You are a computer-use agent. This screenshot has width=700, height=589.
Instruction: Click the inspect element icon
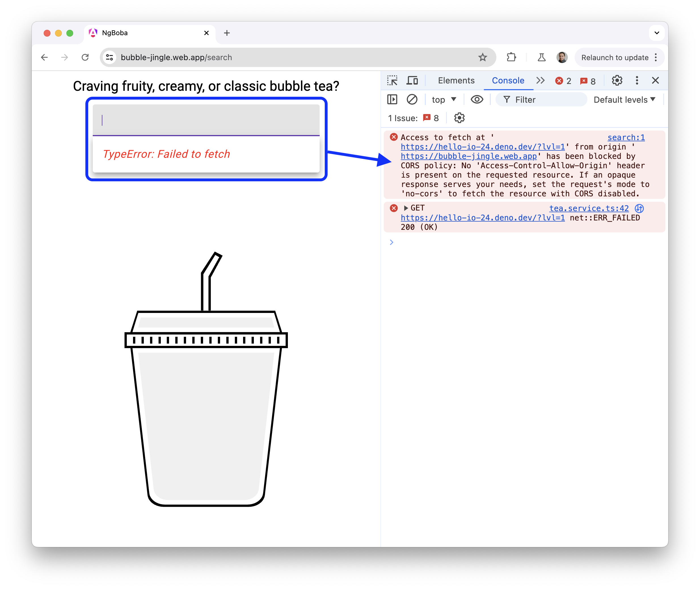click(x=391, y=81)
